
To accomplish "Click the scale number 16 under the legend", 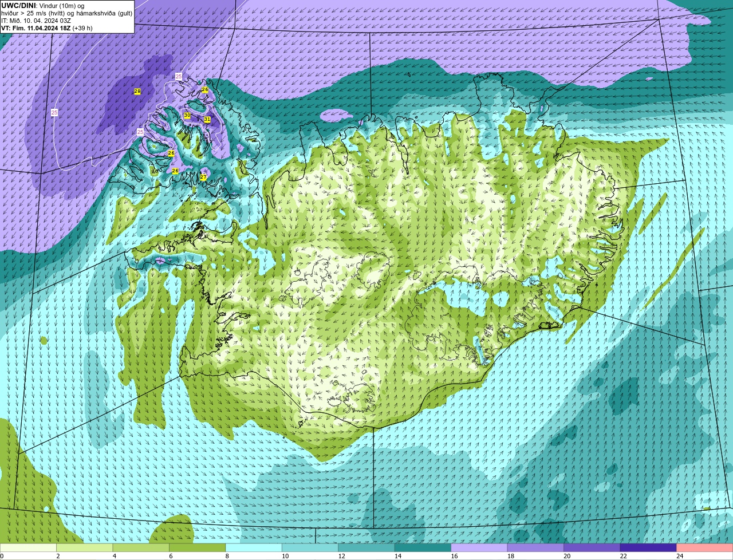I will (x=454, y=556).
